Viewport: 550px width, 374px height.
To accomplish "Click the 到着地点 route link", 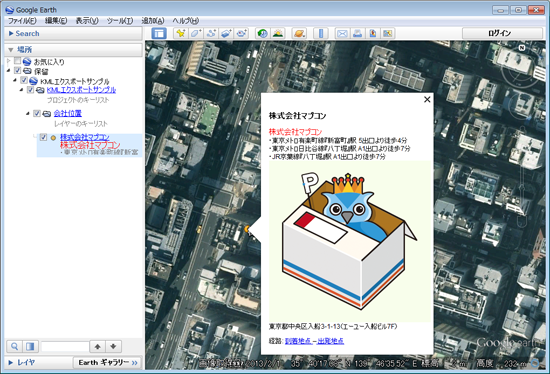I will [298, 341].
